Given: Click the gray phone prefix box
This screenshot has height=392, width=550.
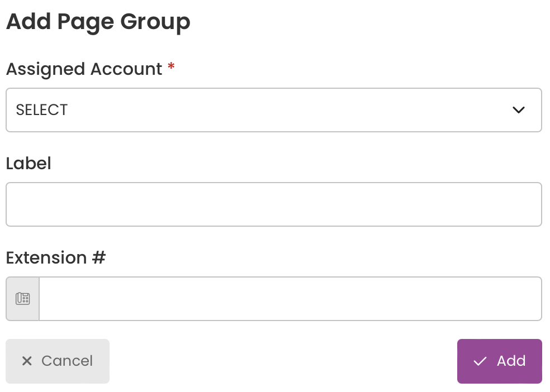Looking at the screenshot, I should tap(23, 299).
